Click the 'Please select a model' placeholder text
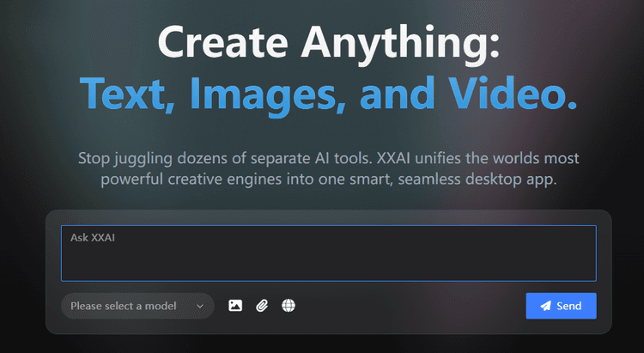Screen dimensions: 644x353 point(123,306)
